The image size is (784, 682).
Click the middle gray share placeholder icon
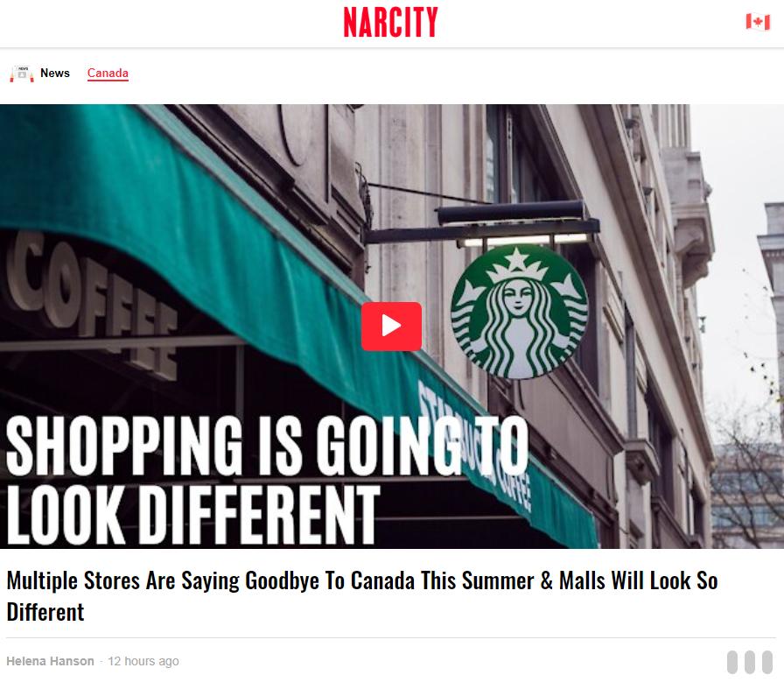pos(749,662)
